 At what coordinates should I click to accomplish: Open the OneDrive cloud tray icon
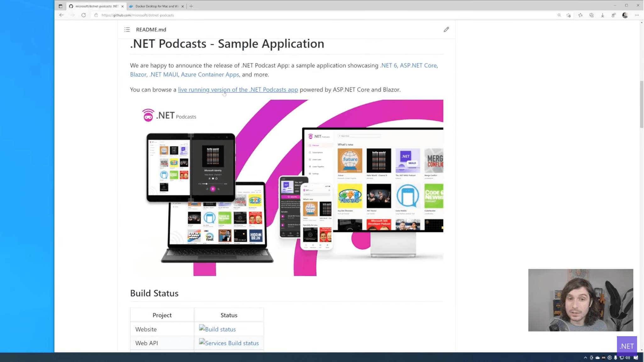(x=597, y=358)
